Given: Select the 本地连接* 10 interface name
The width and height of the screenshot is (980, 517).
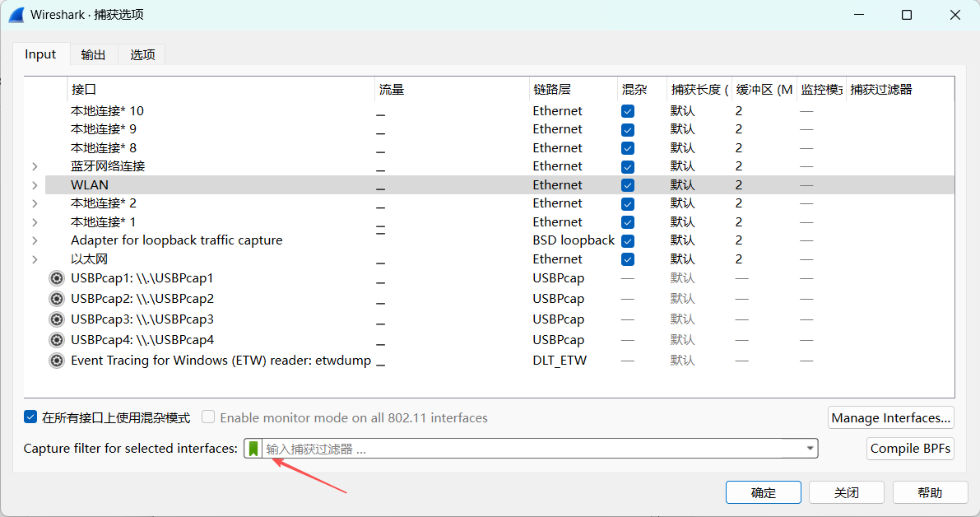Looking at the screenshot, I should point(108,111).
